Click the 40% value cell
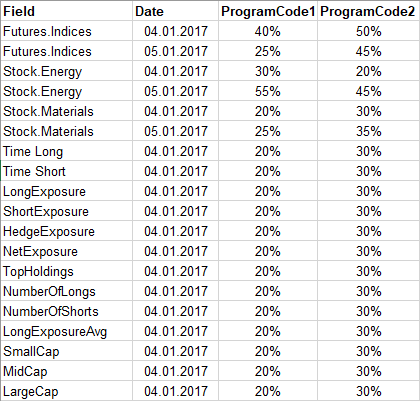420x401 pixels. tap(268, 31)
